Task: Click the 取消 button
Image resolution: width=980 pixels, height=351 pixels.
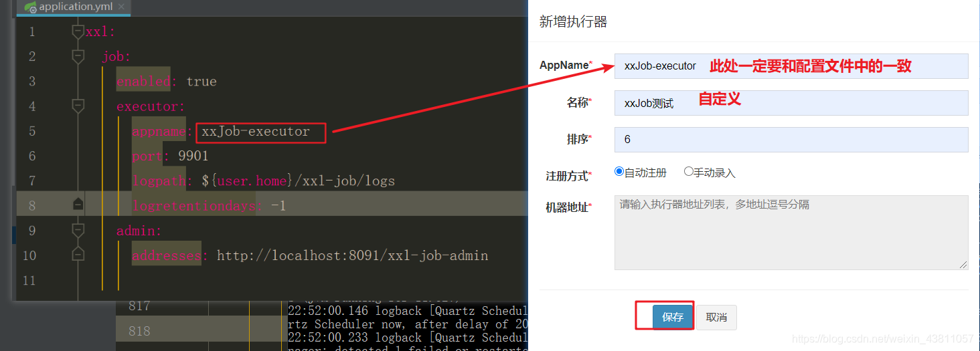Action: [x=716, y=318]
